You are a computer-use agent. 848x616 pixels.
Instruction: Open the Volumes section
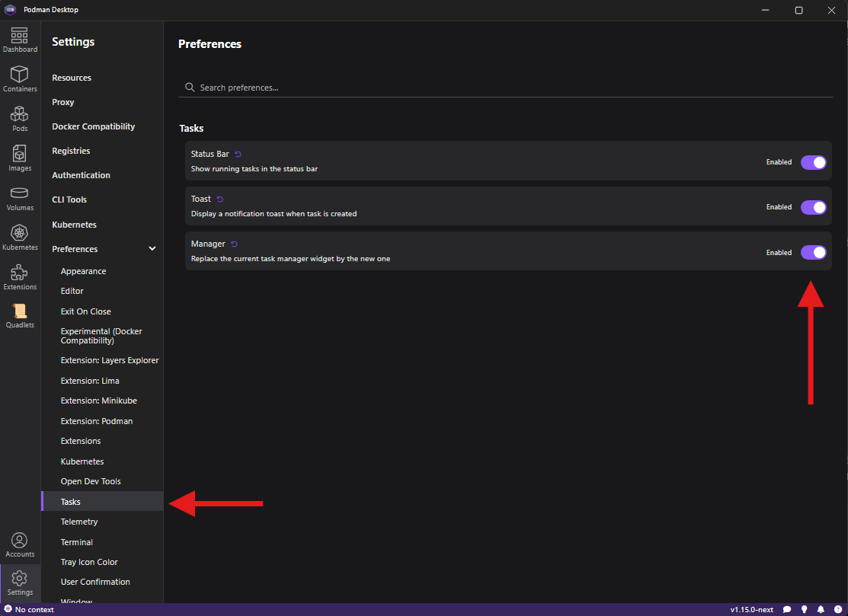pyautogui.click(x=20, y=198)
